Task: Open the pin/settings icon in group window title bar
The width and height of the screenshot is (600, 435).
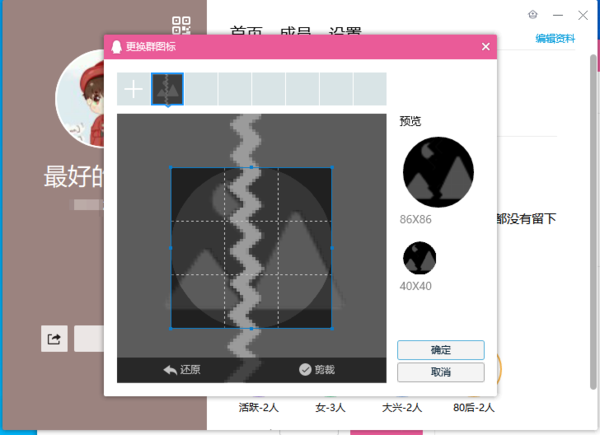Action: (x=533, y=15)
